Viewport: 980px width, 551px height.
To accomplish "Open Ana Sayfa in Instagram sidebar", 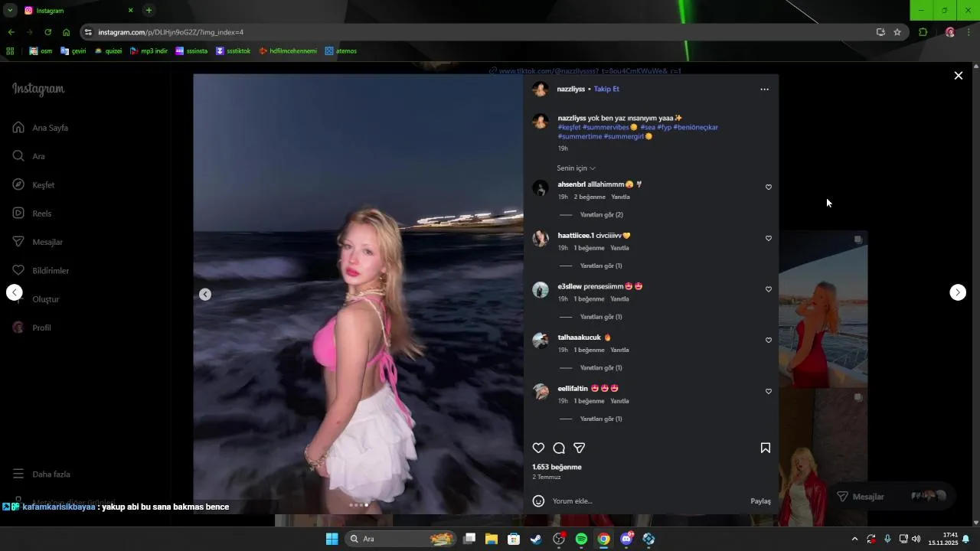I will point(41,128).
